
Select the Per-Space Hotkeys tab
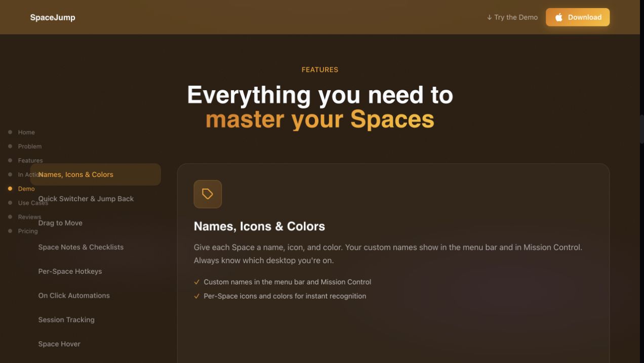[96, 271]
